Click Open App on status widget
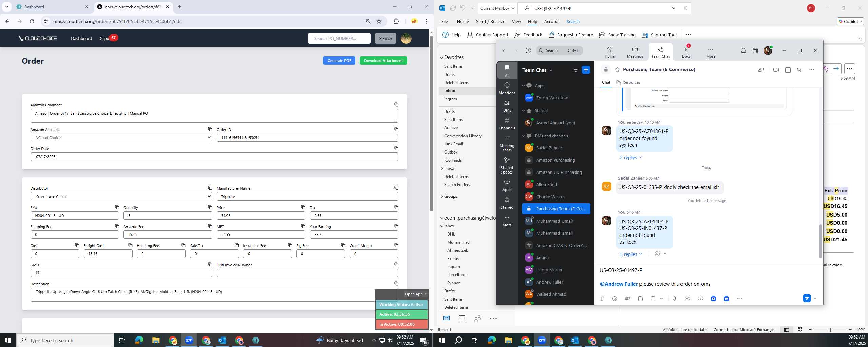The image size is (868, 347). coord(415,294)
